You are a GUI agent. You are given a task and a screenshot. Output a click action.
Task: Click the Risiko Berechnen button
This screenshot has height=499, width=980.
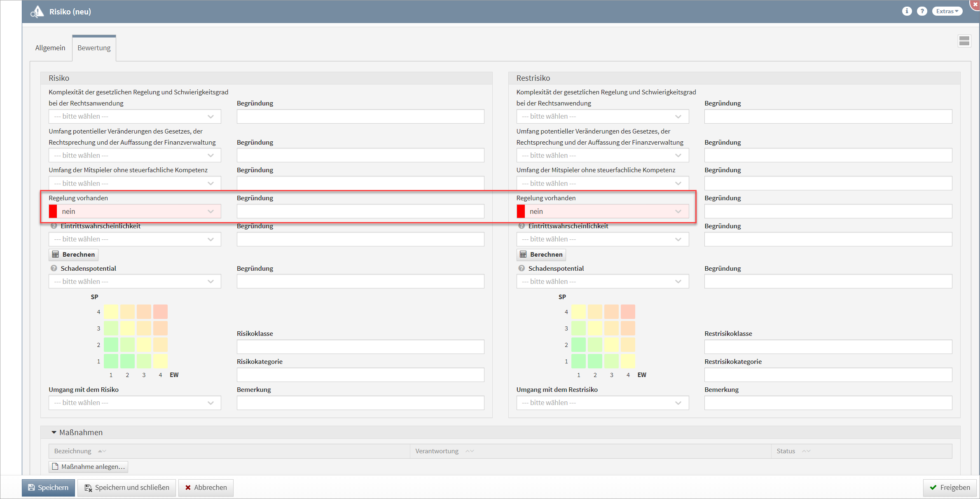tap(74, 254)
